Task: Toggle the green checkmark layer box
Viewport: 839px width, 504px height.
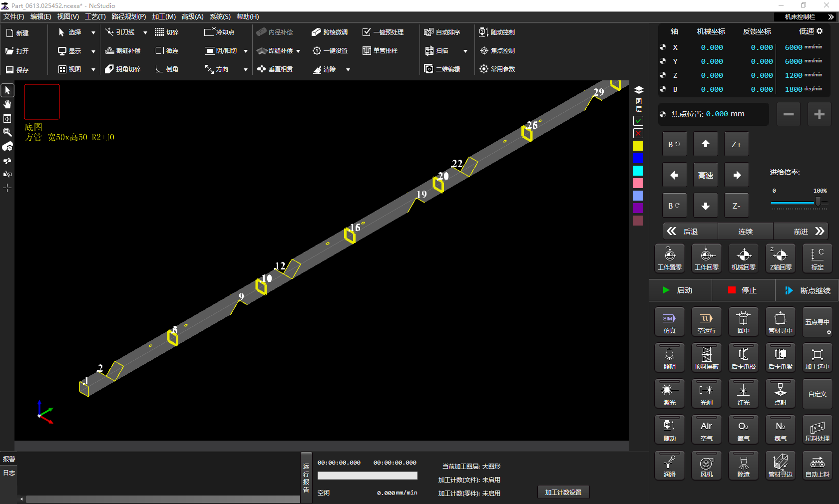Action: coord(638,121)
